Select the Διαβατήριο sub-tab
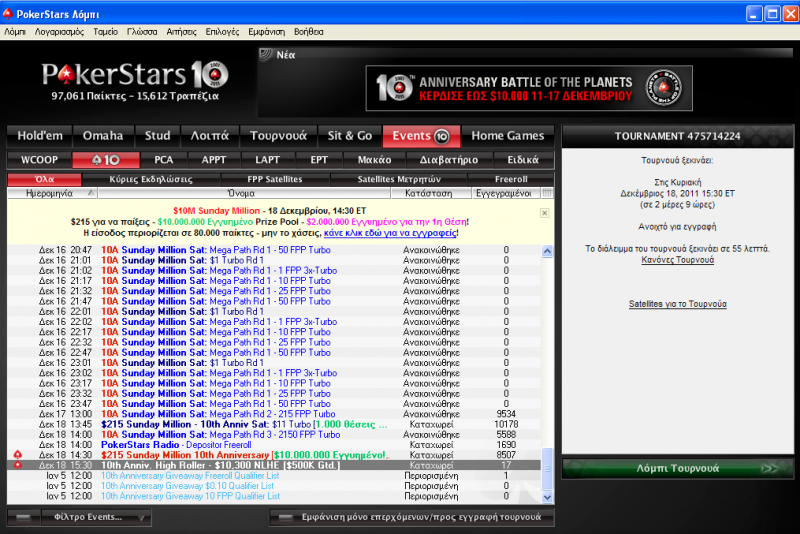The height and width of the screenshot is (534, 800). coord(449,160)
